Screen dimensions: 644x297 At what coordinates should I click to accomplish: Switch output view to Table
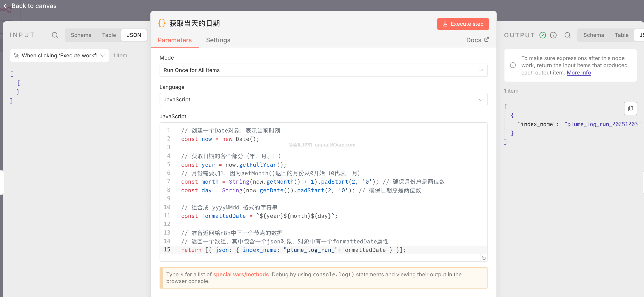(x=621, y=35)
